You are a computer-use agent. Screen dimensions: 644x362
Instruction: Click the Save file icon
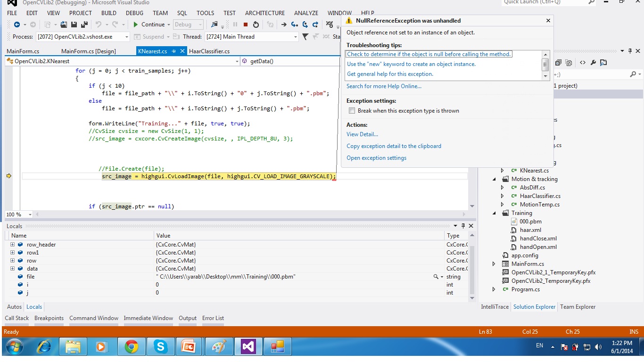(x=74, y=25)
